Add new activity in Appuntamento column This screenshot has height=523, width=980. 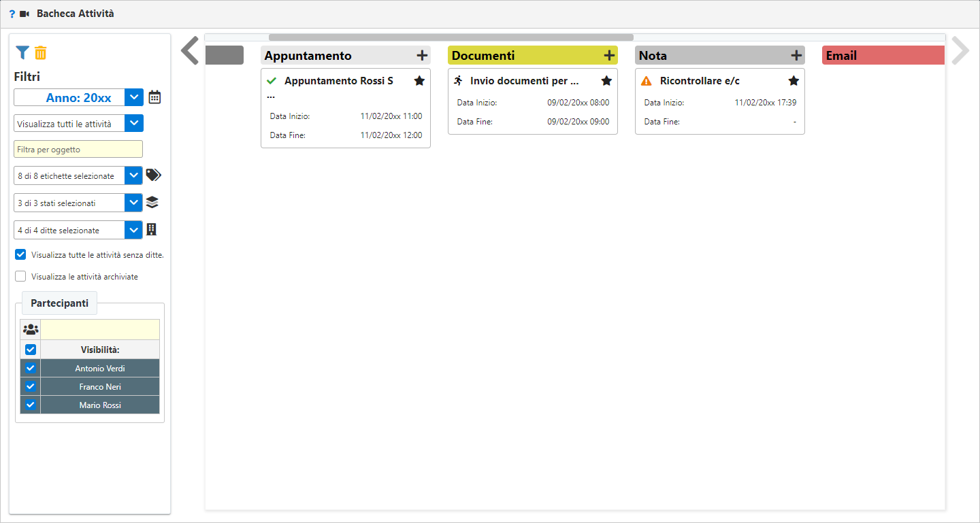coord(422,56)
